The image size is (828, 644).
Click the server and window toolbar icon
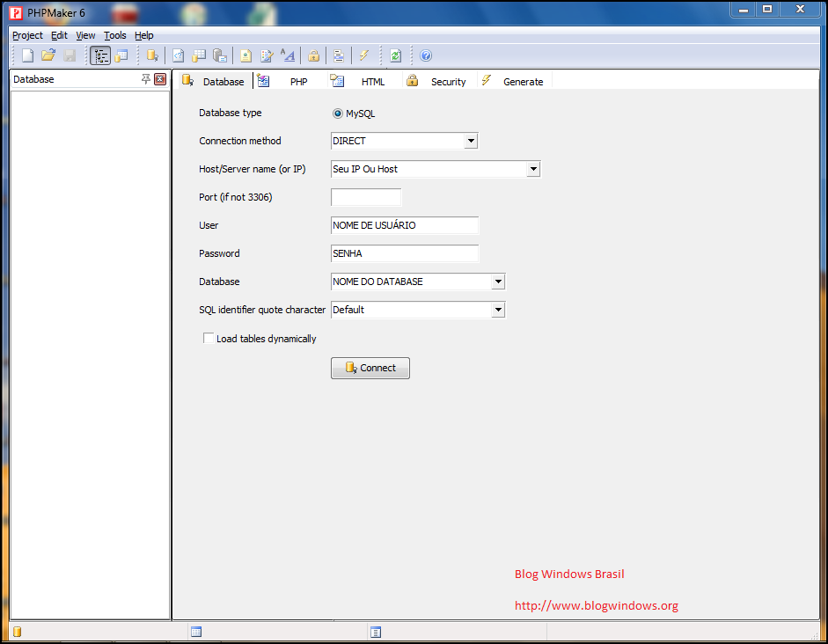pos(220,55)
